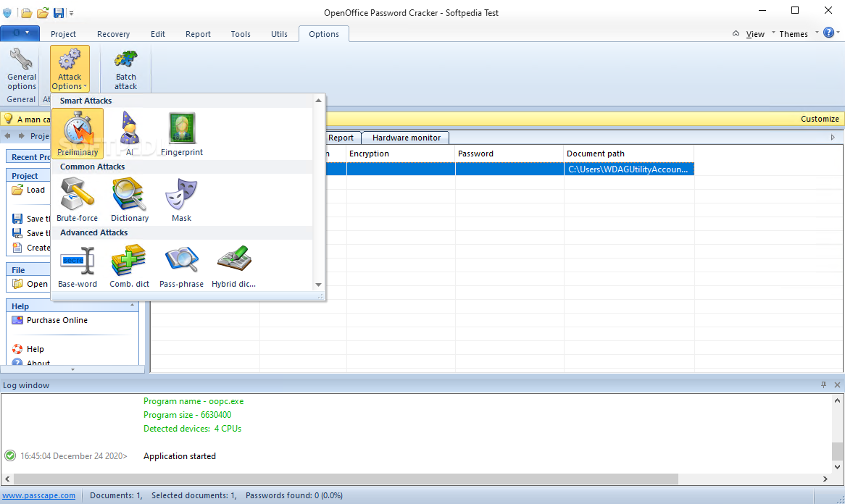The height and width of the screenshot is (504, 845).
Task: Open the blue application menu button
Action: coord(20,33)
